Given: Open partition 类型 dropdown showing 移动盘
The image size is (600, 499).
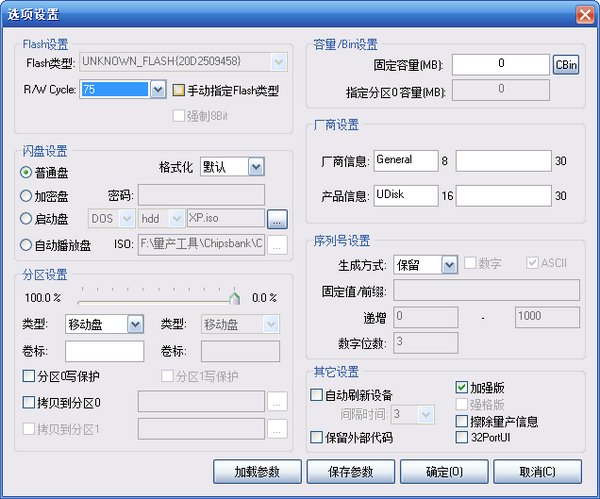Looking at the screenshot, I should (x=135, y=324).
